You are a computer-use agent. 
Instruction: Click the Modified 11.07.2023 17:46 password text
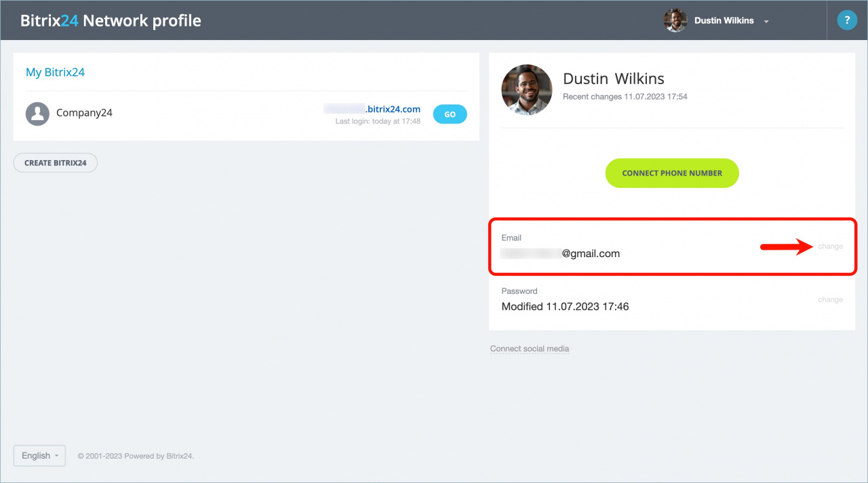pos(565,307)
